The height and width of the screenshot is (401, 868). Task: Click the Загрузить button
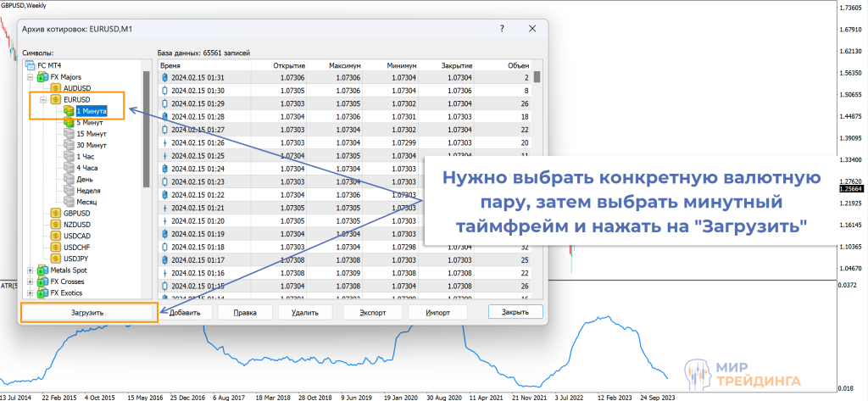88,312
